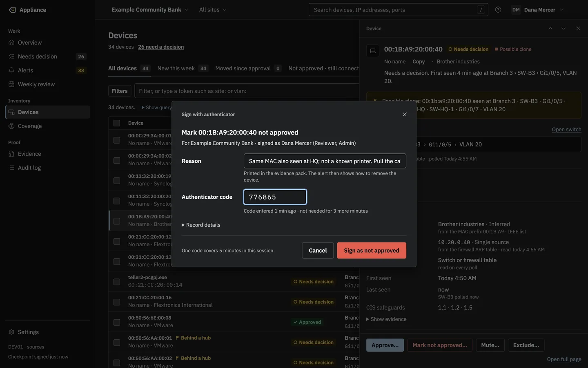
Task: Switch to the New this week tab
Action: (x=183, y=68)
